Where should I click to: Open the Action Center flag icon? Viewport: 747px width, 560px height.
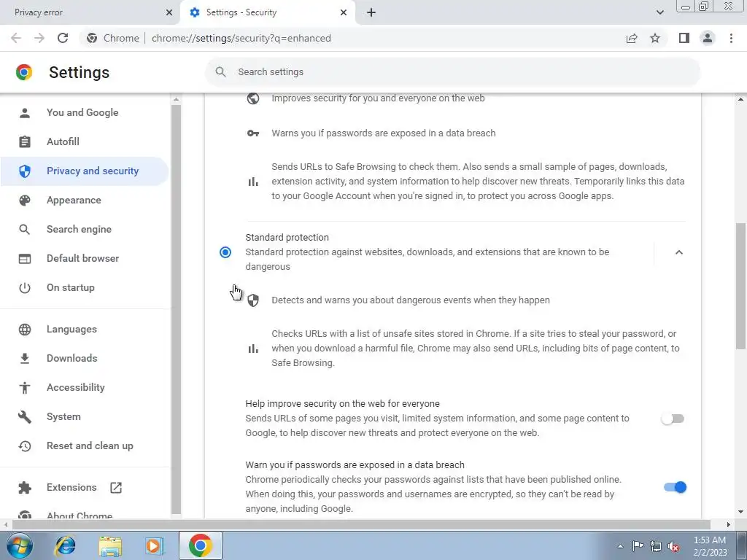tap(638, 546)
